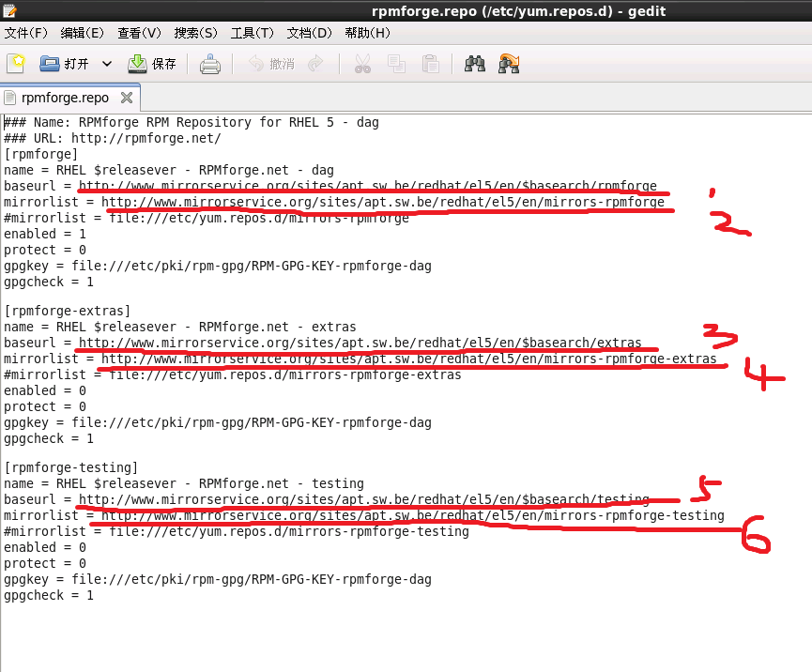This screenshot has width=812, height=672.
Task: Click the gedit application icon in the title bar
Action: [9, 9]
